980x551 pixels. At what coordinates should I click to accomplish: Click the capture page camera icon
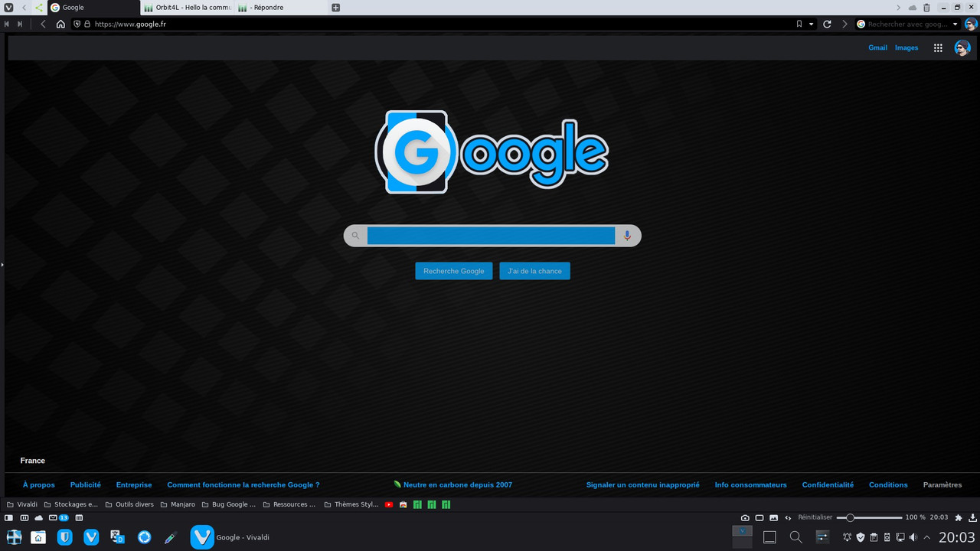pos(745,518)
